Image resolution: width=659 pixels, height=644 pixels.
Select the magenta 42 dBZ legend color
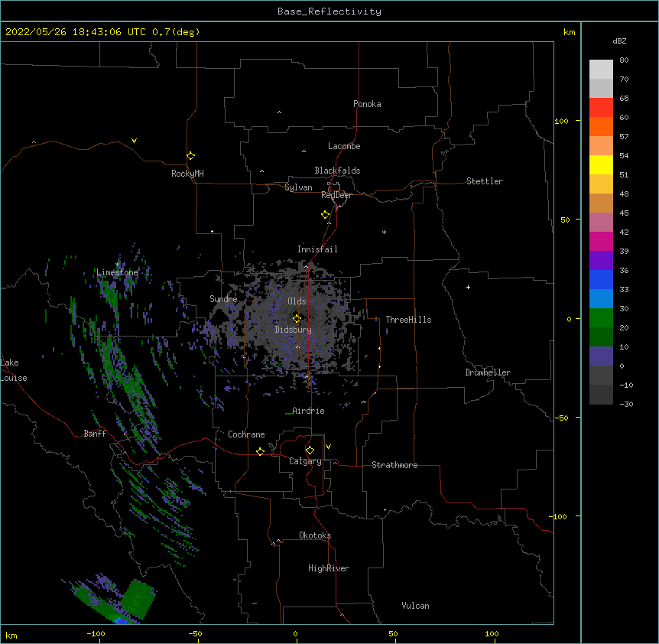coord(601,241)
